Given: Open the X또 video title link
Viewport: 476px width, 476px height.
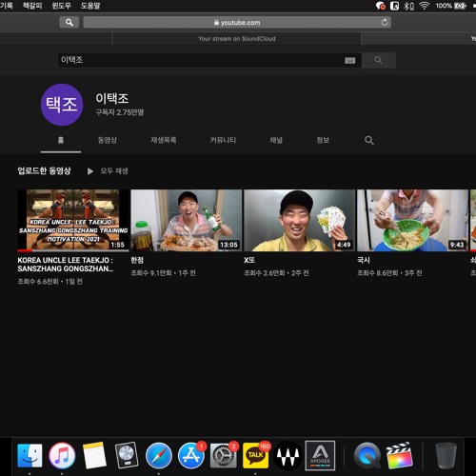Looking at the screenshot, I should (249, 260).
